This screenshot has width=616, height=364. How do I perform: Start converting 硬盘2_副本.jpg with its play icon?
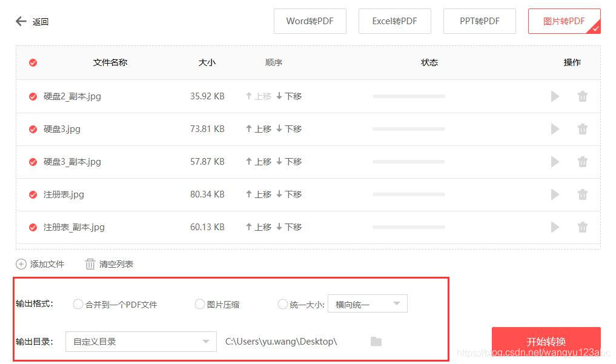[555, 96]
